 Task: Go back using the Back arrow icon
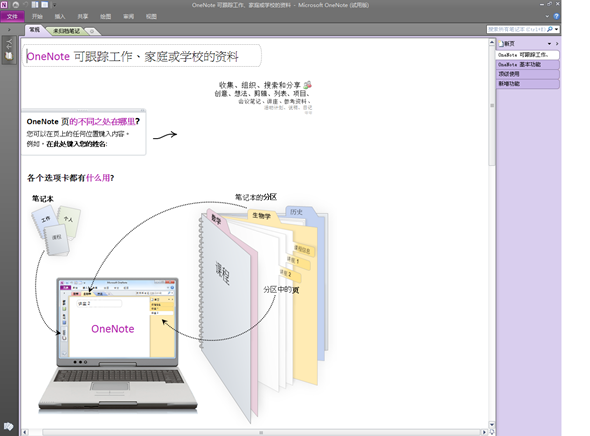[x=15, y=5]
